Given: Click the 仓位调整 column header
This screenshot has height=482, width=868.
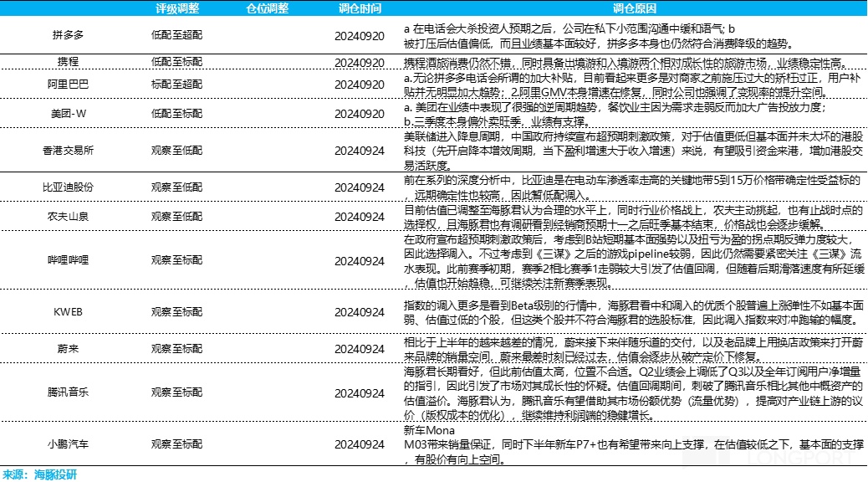Looking at the screenshot, I should [x=267, y=8].
